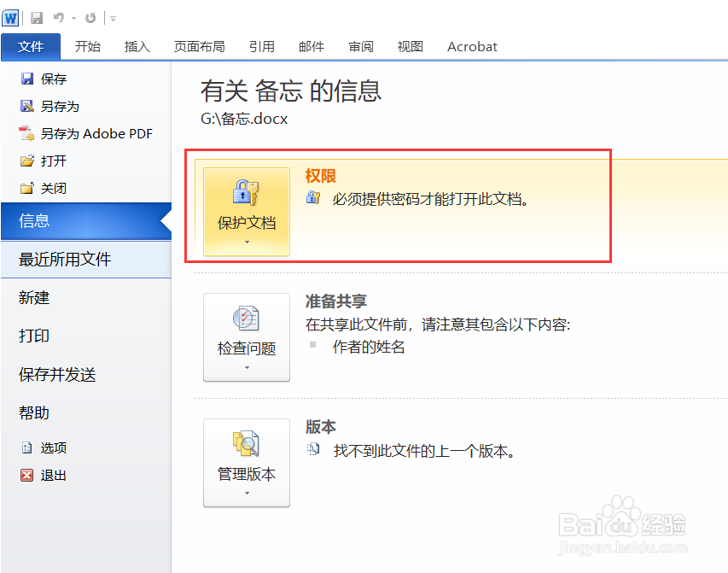Switch to the 视图 ribbon tab
Image resolution: width=728 pixels, height=573 pixels.
pos(411,46)
